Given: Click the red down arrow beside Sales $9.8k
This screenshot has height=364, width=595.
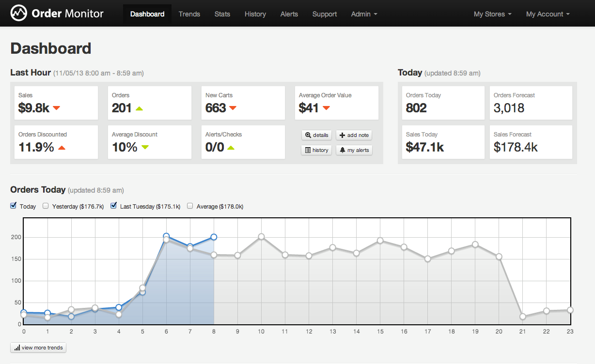Looking at the screenshot, I should (x=56, y=108).
